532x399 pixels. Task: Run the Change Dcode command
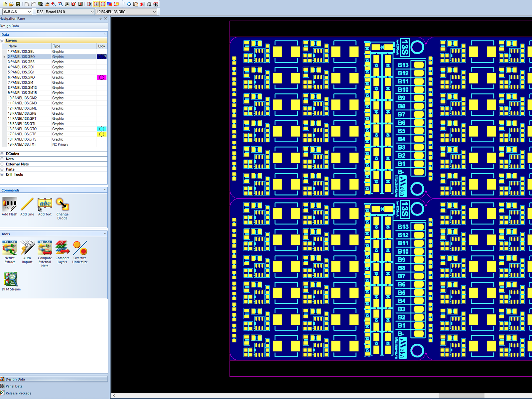click(63, 209)
